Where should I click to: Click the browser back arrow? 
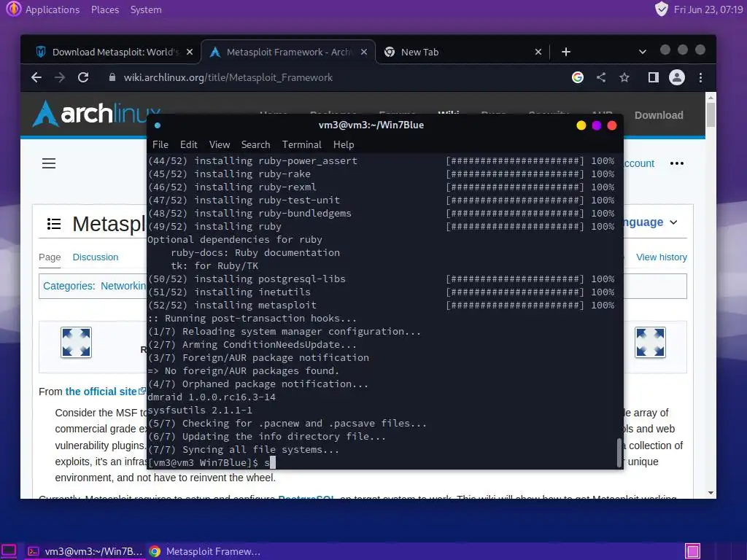tap(36, 77)
